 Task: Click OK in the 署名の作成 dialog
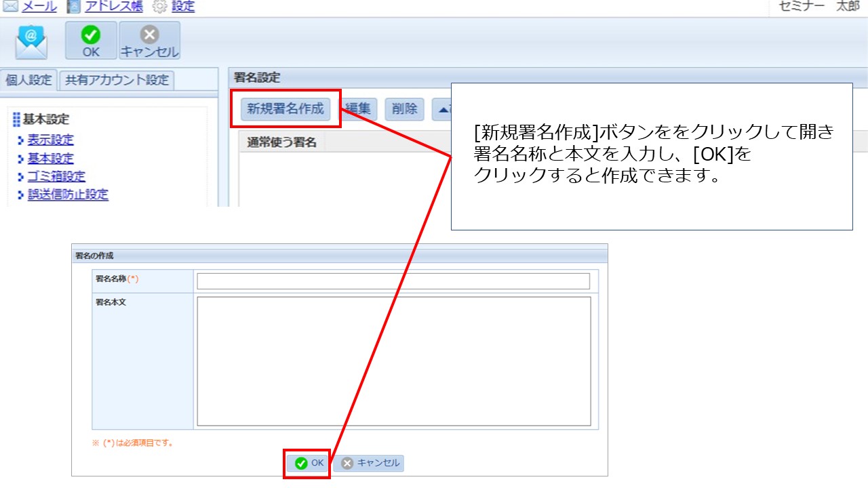[x=309, y=464]
